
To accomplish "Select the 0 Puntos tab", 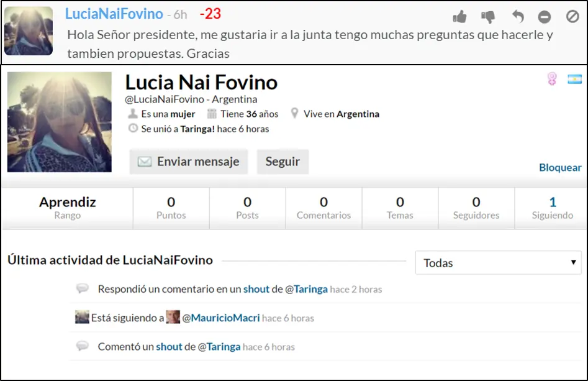I will pos(171,208).
